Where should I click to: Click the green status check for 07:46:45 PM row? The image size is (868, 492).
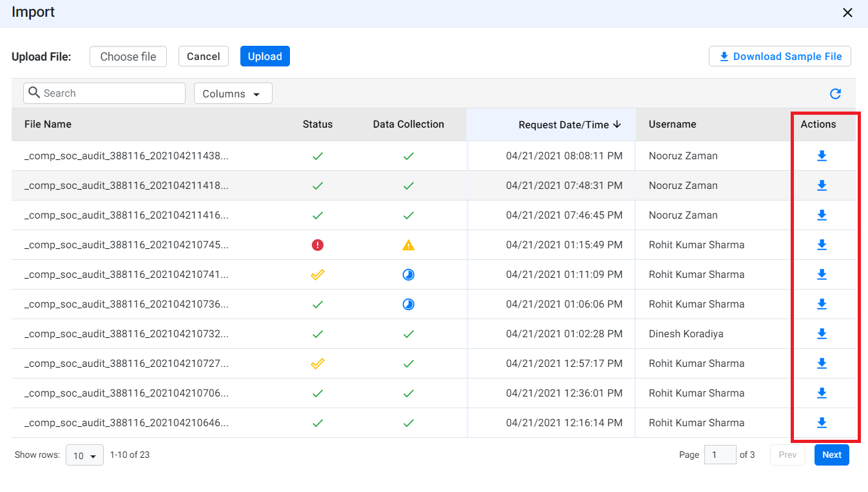[x=318, y=215]
